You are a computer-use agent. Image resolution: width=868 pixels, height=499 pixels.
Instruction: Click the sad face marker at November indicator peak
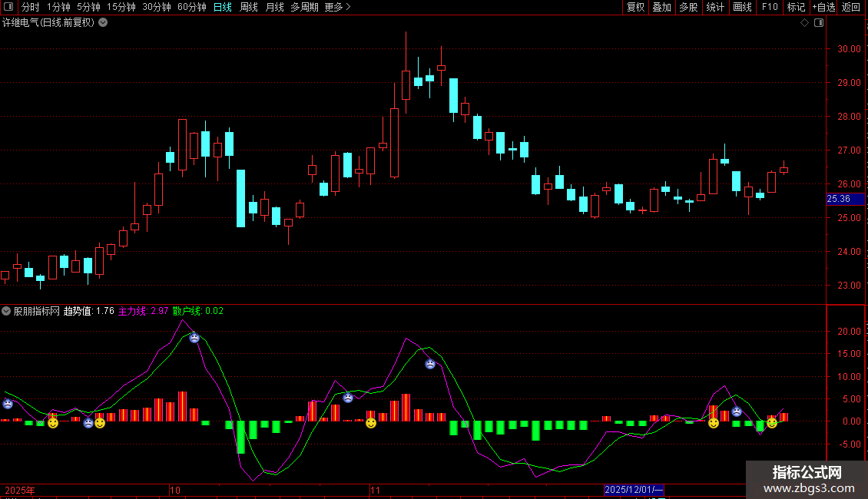pos(430,364)
